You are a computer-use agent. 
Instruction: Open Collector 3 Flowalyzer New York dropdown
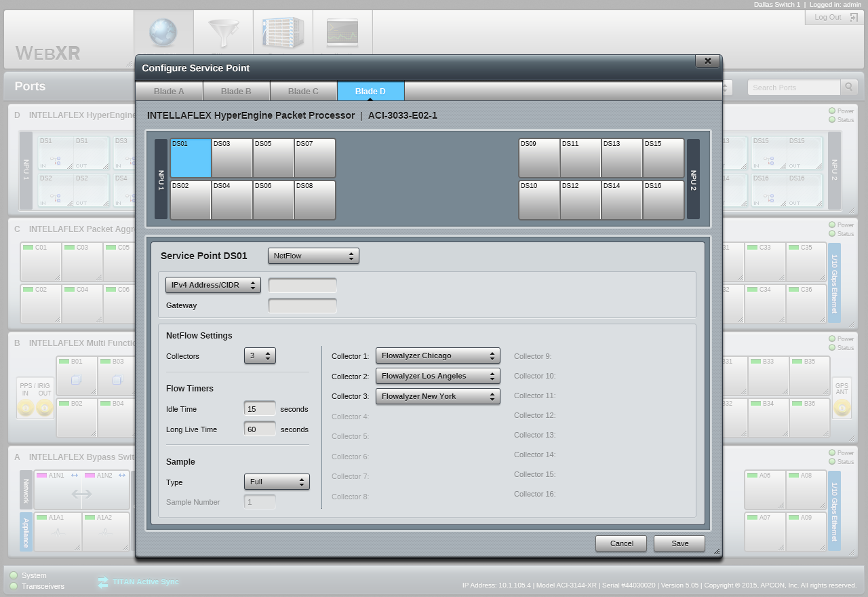[x=437, y=396]
